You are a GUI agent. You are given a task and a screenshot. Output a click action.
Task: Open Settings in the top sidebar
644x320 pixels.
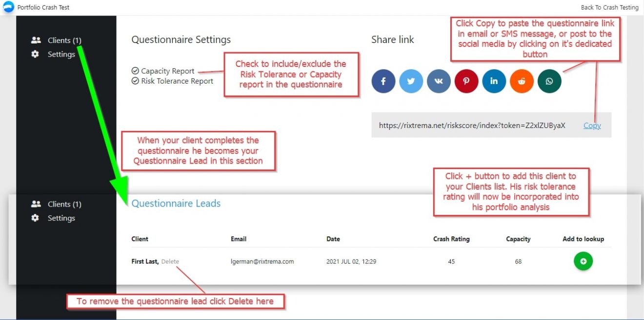click(x=61, y=54)
